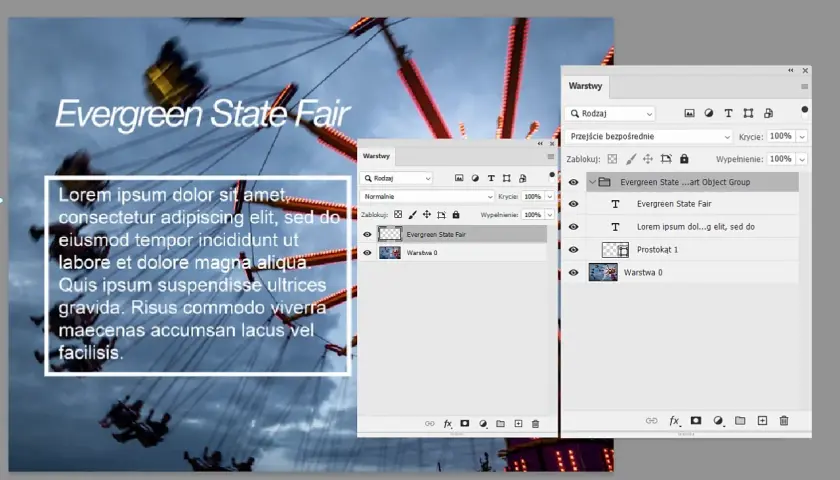Open Wypełnienie fill arrow in middle panel
Screen dimensions: 840x480
click(x=549, y=215)
